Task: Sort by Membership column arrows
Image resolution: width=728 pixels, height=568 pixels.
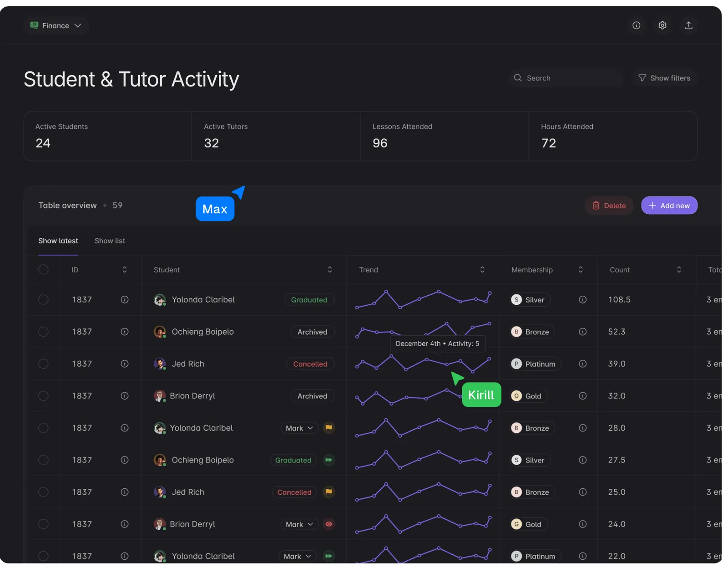Action: point(581,270)
